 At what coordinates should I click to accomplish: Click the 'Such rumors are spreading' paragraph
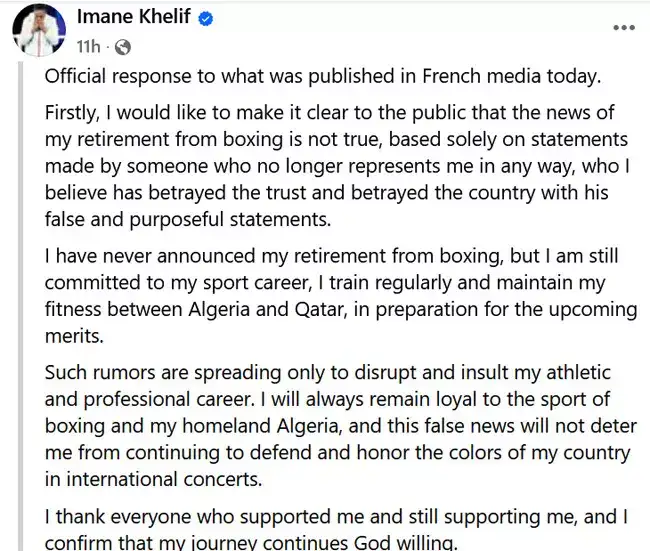[x=341, y=426]
